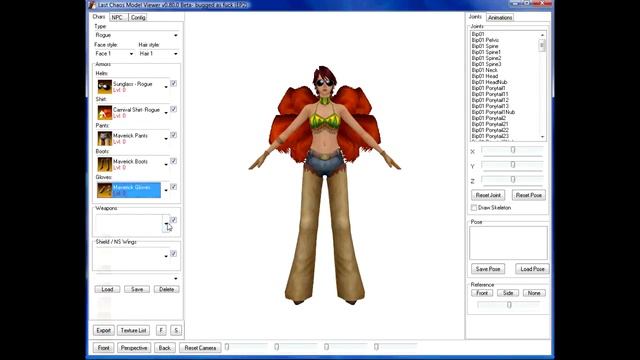Screen dimensions: 640x360
Task: Click the Z joint rotation slider
Action: (513, 180)
